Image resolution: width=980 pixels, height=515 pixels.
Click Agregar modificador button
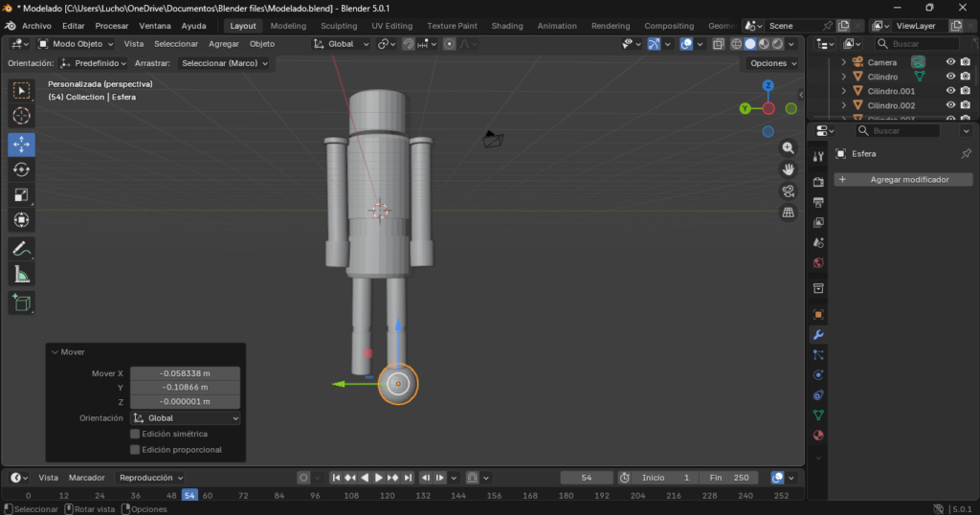click(903, 179)
